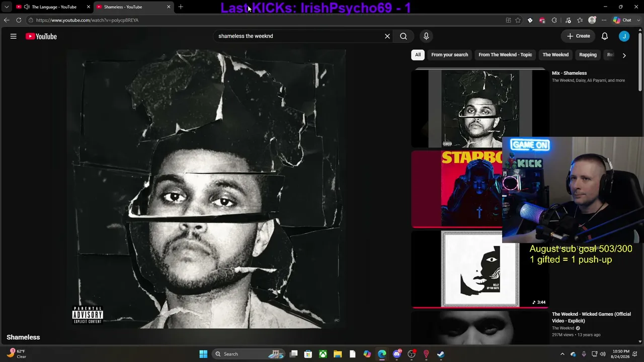
Task: Click the Create button
Action: pos(579,36)
